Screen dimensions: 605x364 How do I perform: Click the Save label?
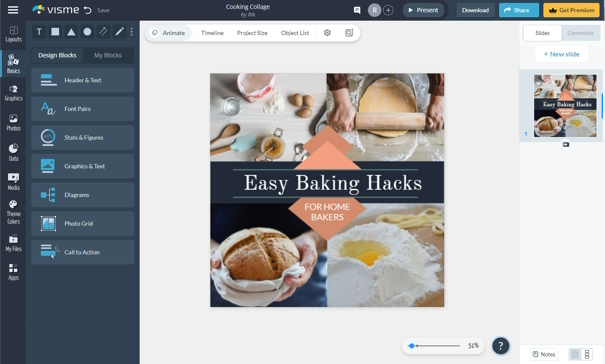[103, 10]
